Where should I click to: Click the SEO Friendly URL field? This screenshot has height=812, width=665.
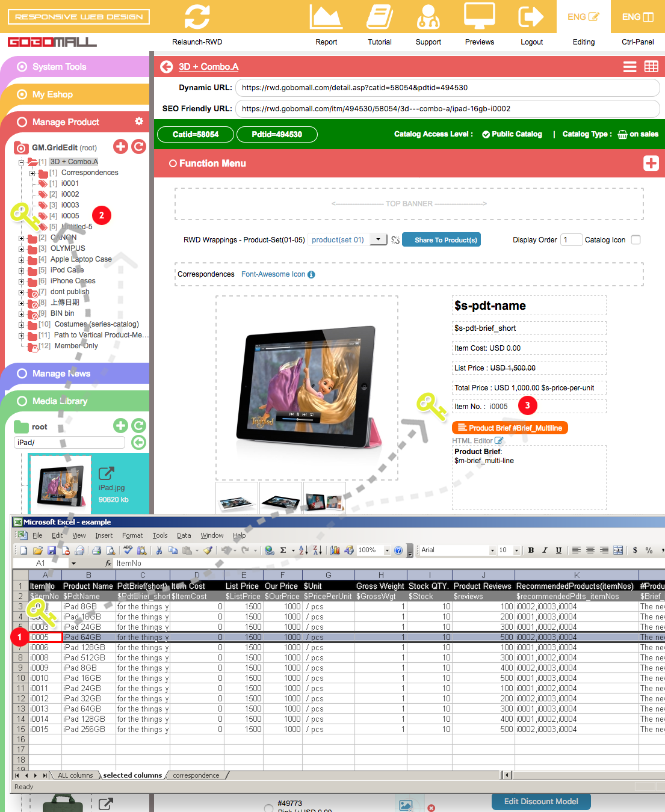[x=447, y=109]
